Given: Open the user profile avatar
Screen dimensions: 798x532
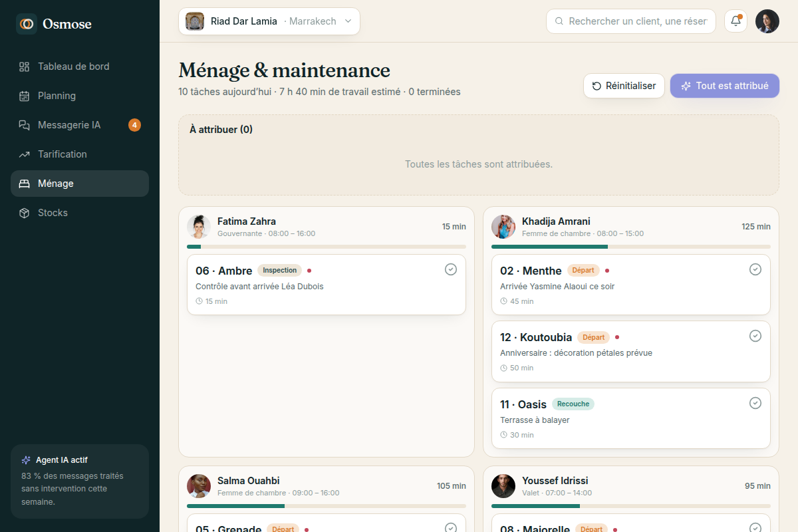Looking at the screenshot, I should pyautogui.click(x=767, y=21).
